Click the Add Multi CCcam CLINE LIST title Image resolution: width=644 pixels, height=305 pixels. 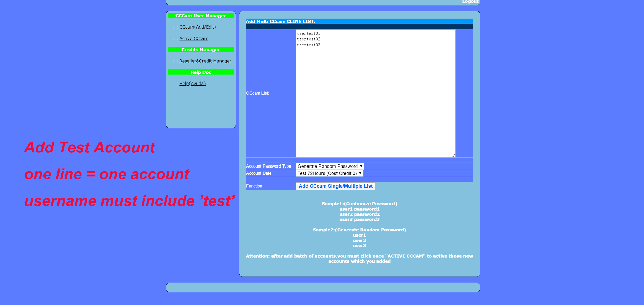280,21
